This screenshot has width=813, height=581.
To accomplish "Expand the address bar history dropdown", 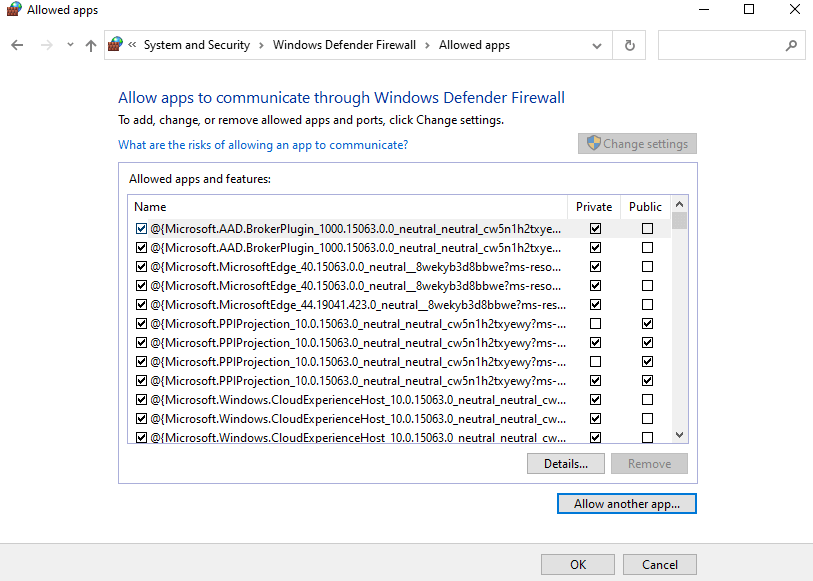I will tap(597, 45).
